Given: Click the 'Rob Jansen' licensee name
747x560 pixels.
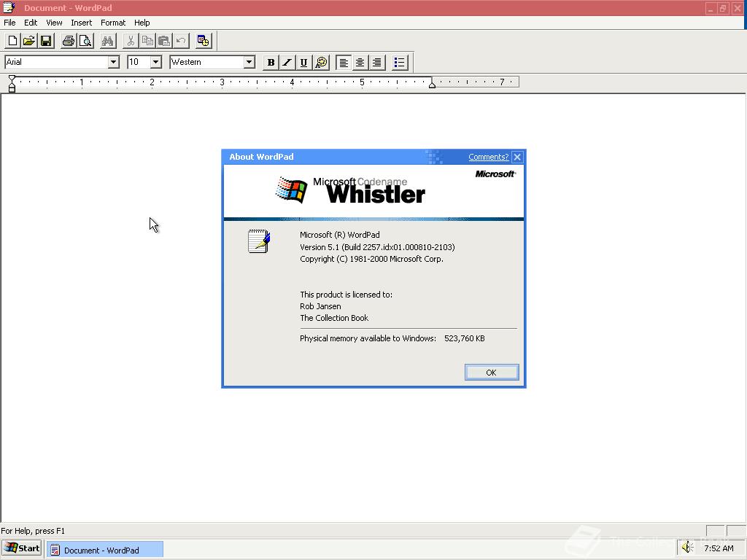Looking at the screenshot, I should pyautogui.click(x=321, y=306).
